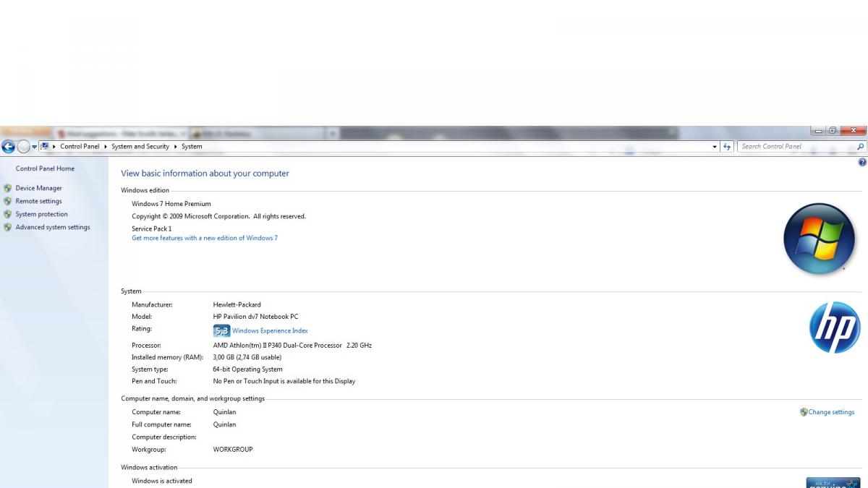Image resolution: width=868 pixels, height=488 pixels.
Task: Click the Back navigation arrow button
Action: [x=8, y=147]
